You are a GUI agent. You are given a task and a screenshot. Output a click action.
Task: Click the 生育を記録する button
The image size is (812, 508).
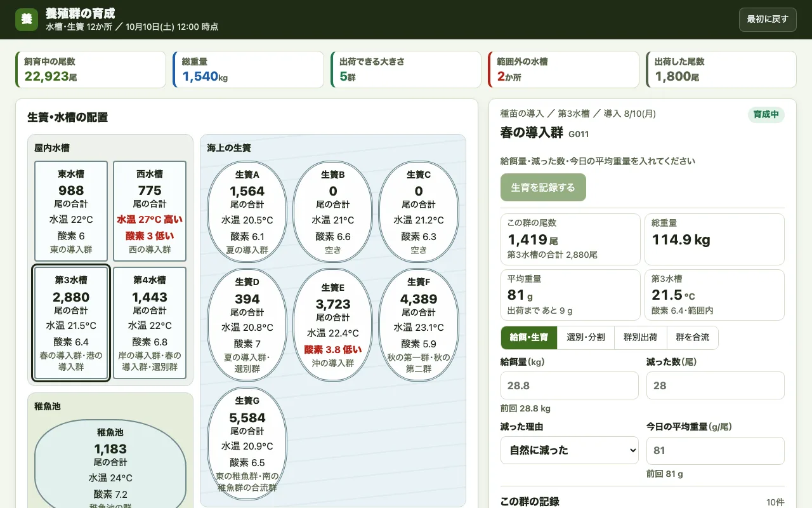click(543, 187)
